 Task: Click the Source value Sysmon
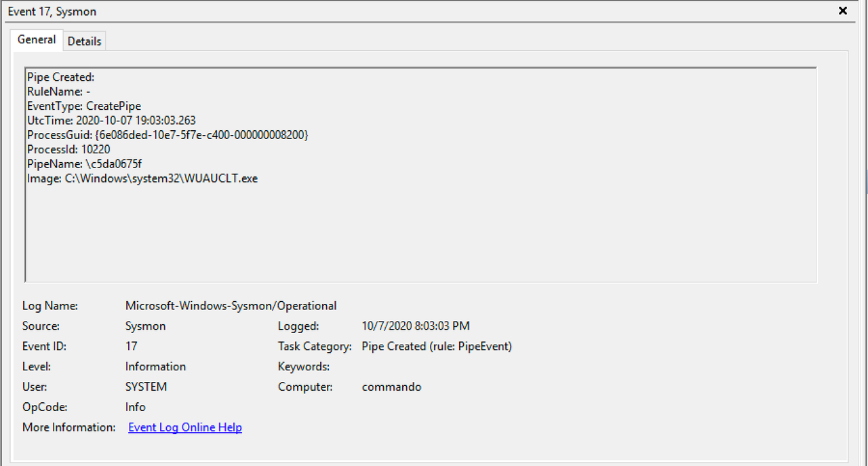[144, 326]
